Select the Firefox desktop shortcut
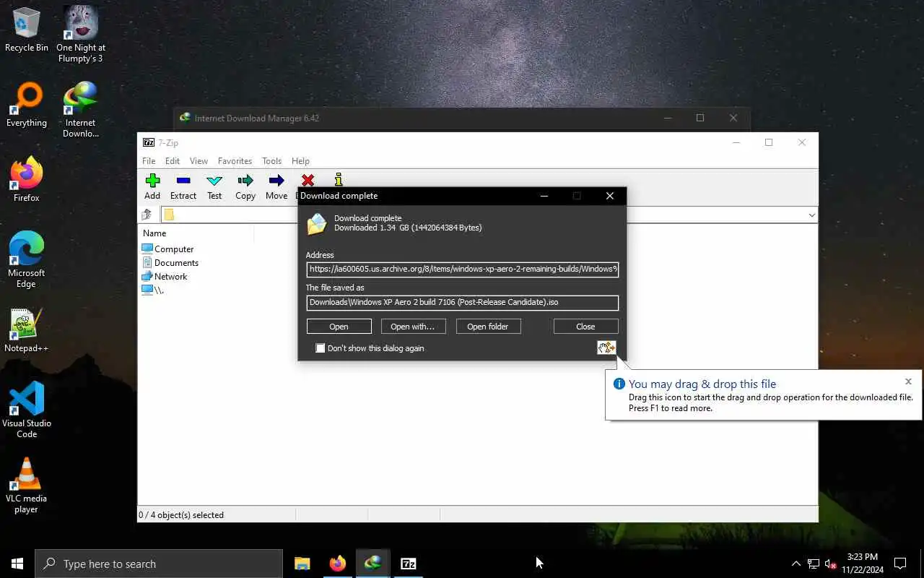The image size is (924, 578). [x=27, y=180]
